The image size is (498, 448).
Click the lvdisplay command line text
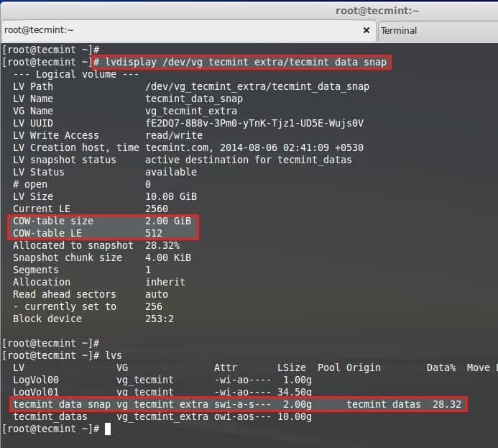click(246, 62)
